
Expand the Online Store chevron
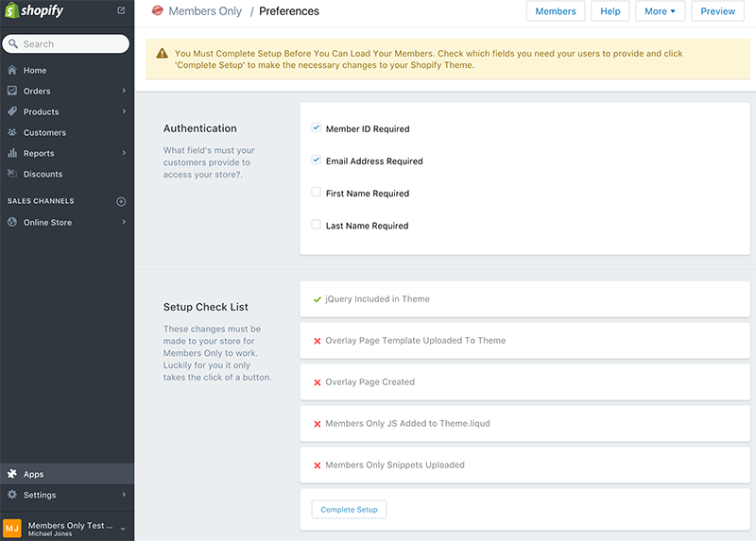tap(124, 222)
